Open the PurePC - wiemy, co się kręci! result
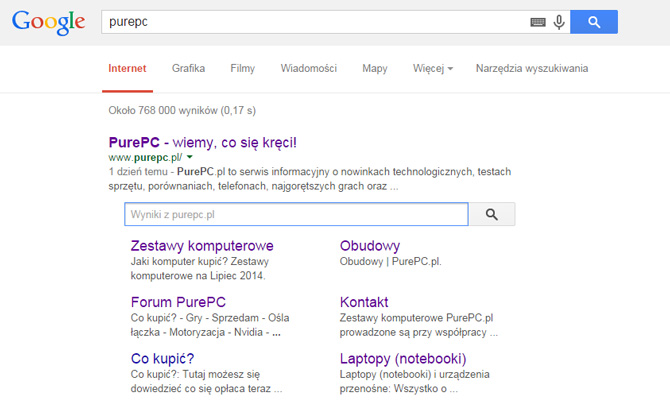 click(x=203, y=142)
